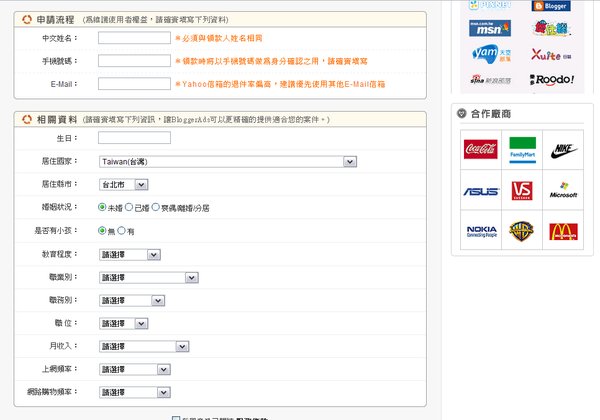The image size is (600, 420).
Task: Click the Sina blog logo
Action: click(490, 80)
